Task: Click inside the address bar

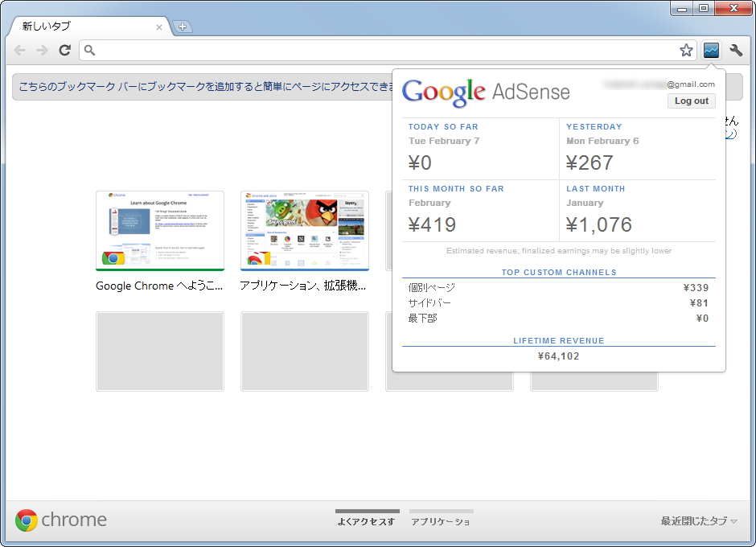Action: [x=322, y=50]
